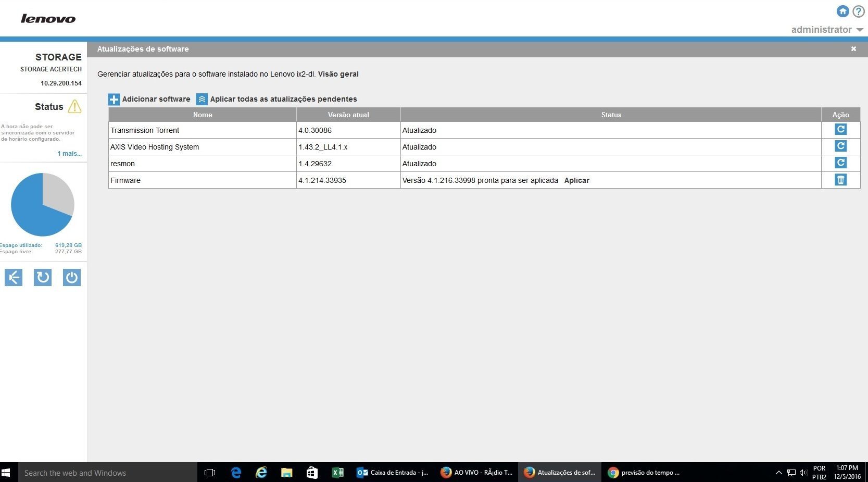
Task: Click the STORAGE ACERTECH device name
Action: [51, 69]
